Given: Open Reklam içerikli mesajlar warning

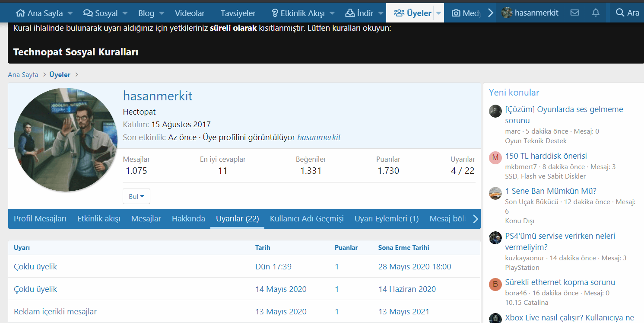Looking at the screenshot, I should [55, 312].
